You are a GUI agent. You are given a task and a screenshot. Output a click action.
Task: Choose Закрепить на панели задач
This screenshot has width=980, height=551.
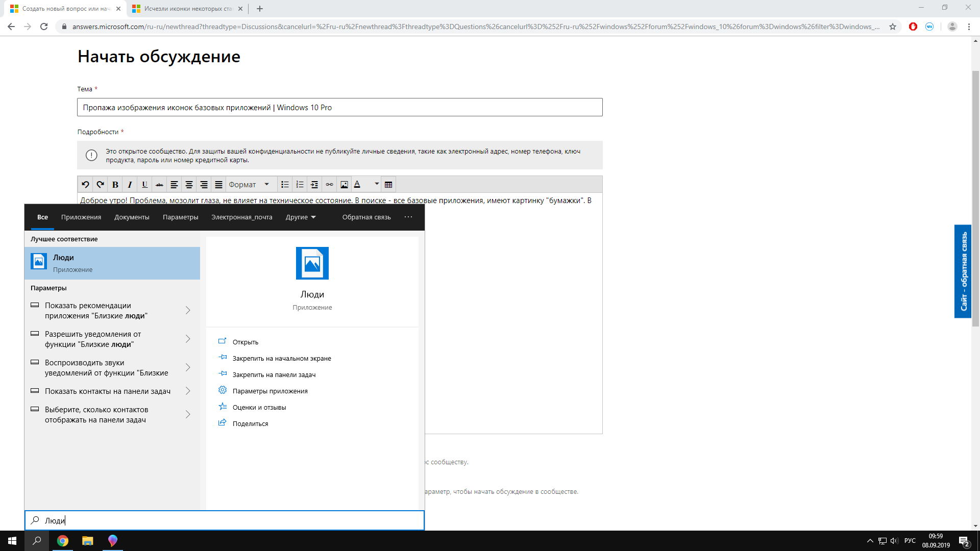coord(274,374)
